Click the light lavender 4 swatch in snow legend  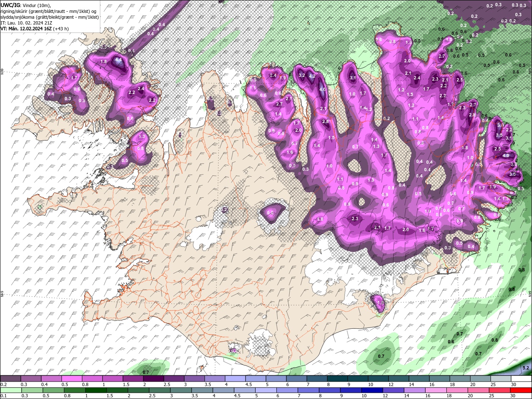pos(235,379)
